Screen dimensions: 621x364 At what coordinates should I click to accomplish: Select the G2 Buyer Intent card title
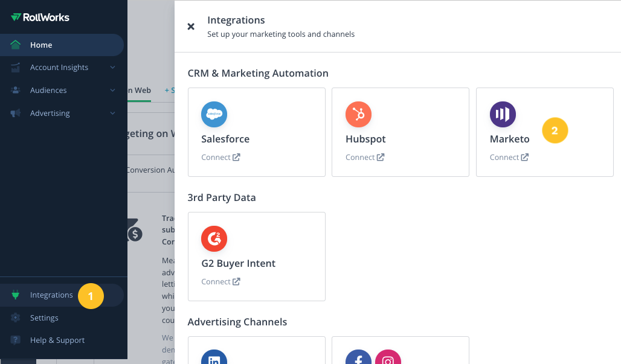[x=239, y=264]
